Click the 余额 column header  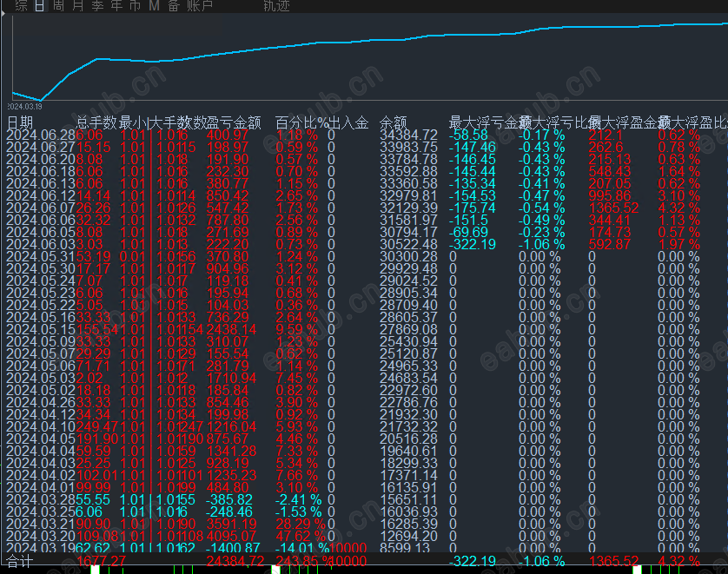point(394,123)
